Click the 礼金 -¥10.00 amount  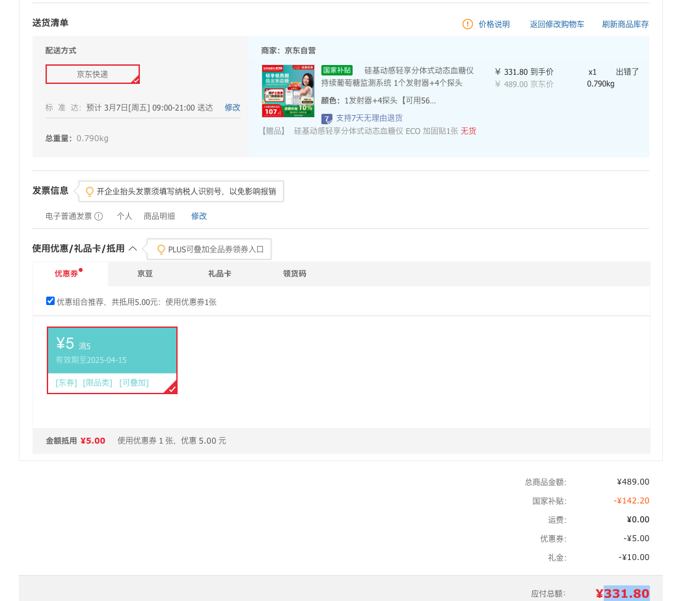point(634,557)
